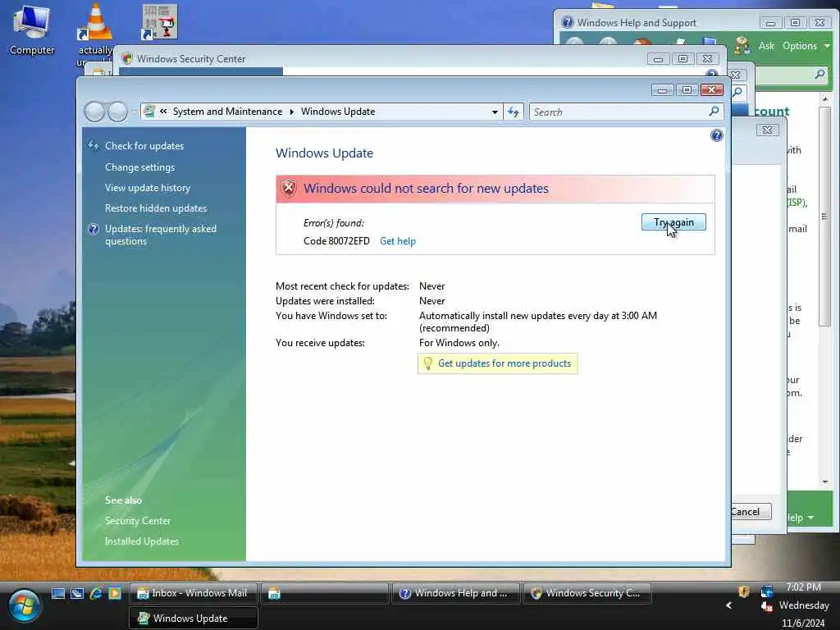The height and width of the screenshot is (630, 840).
Task: Open Security Center under See also
Action: point(138,521)
